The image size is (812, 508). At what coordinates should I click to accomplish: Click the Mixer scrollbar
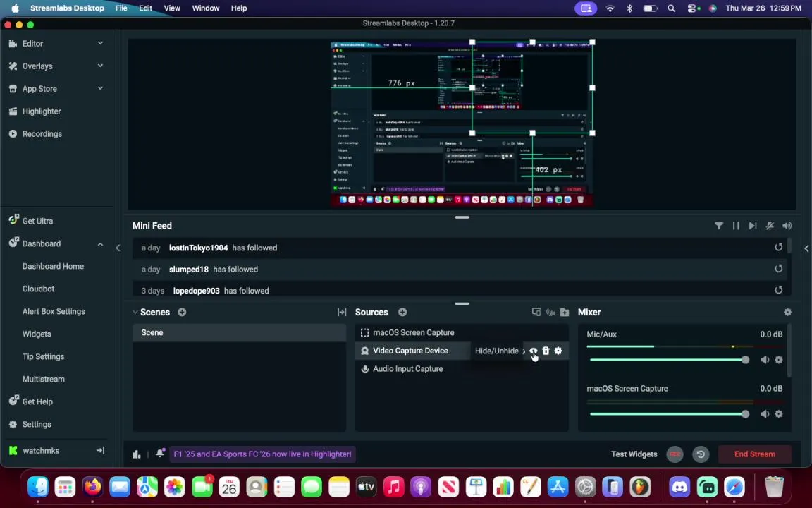point(789,351)
